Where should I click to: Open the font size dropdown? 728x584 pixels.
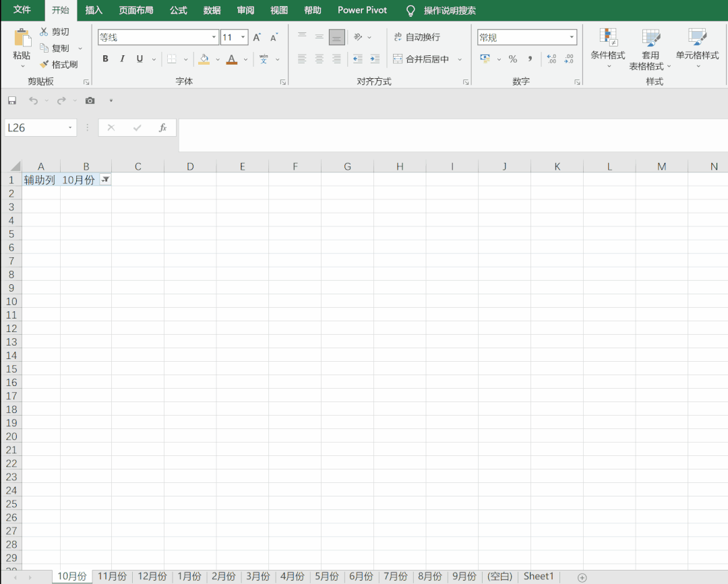pyautogui.click(x=243, y=37)
